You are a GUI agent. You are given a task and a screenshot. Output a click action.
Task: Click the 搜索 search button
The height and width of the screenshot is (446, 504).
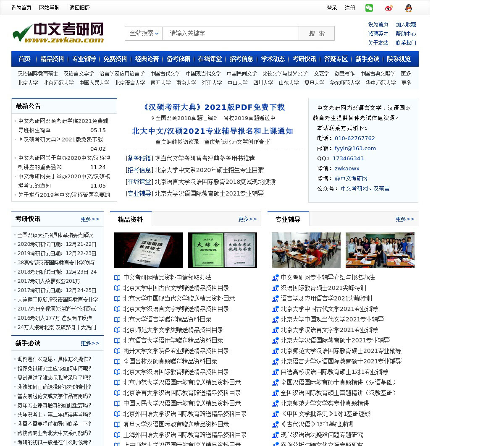coord(317,33)
